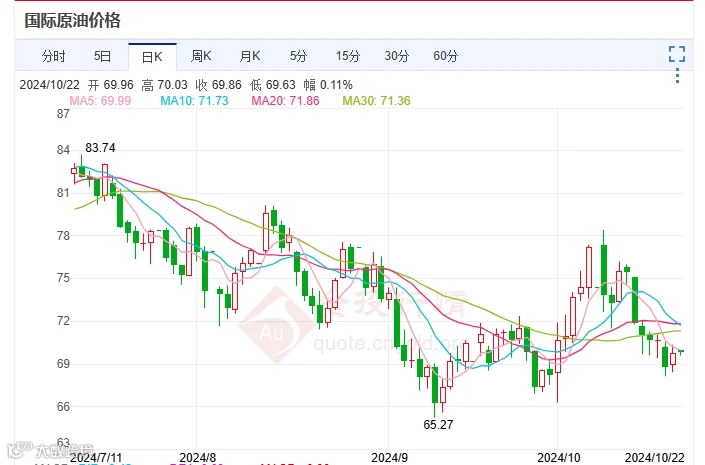Click the 87 y-axis price label
The width and height of the screenshot is (705, 465).
(x=63, y=114)
